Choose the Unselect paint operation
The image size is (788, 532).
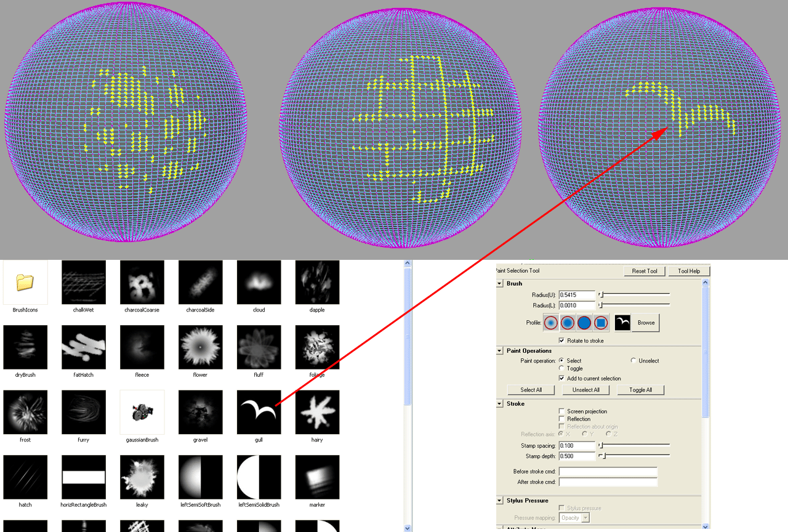633,361
